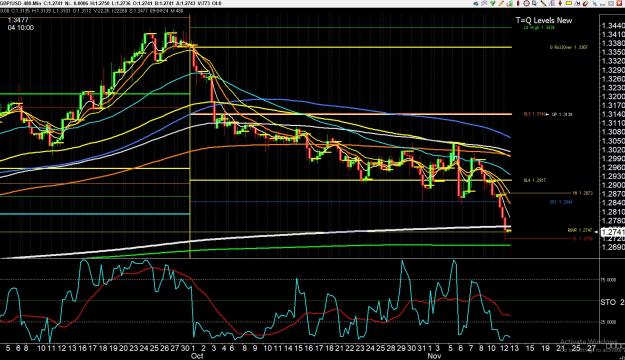Click the 'T=Q Levels New' label
Viewport: 625px width, 360px height.
tap(544, 20)
